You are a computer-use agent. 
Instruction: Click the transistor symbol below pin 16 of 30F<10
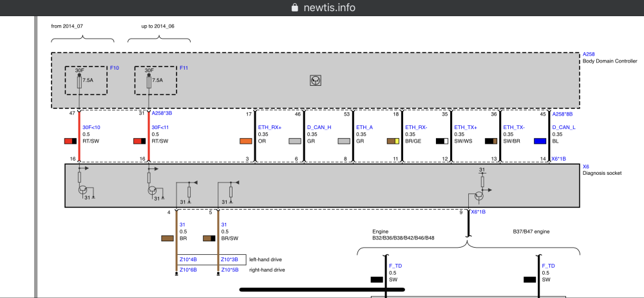click(83, 190)
